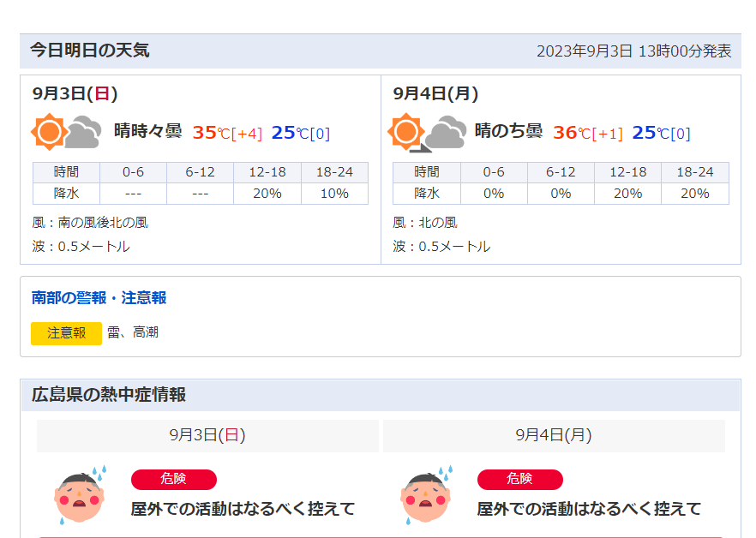Open the 南部の警報・注意報 link

(99, 298)
